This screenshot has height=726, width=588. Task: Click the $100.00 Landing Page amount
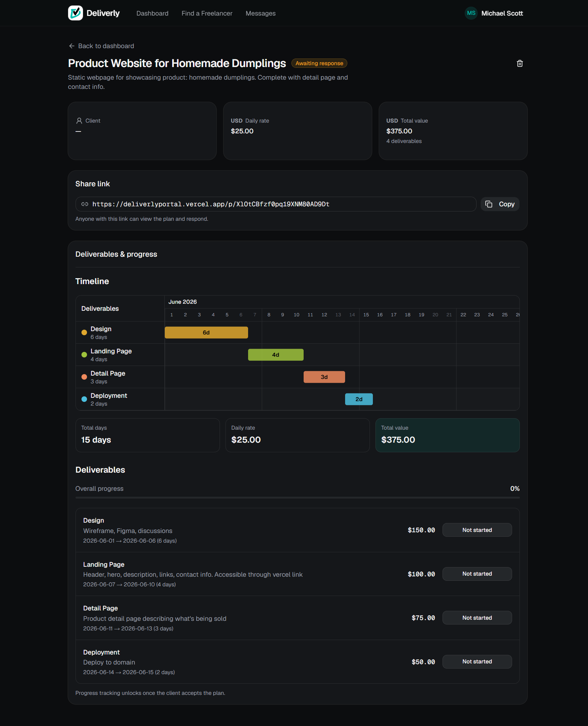tap(421, 574)
